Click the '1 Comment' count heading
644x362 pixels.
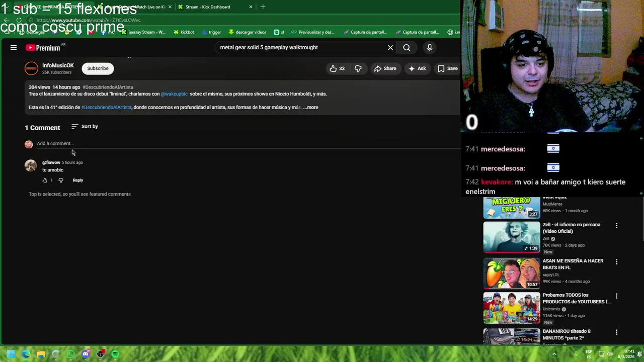(x=42, y=128)
